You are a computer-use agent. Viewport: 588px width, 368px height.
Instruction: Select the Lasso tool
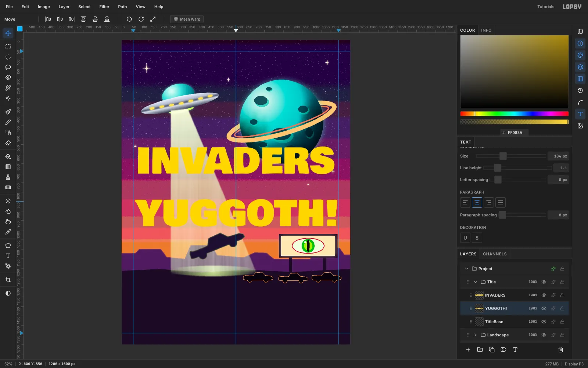pos(8,67)
